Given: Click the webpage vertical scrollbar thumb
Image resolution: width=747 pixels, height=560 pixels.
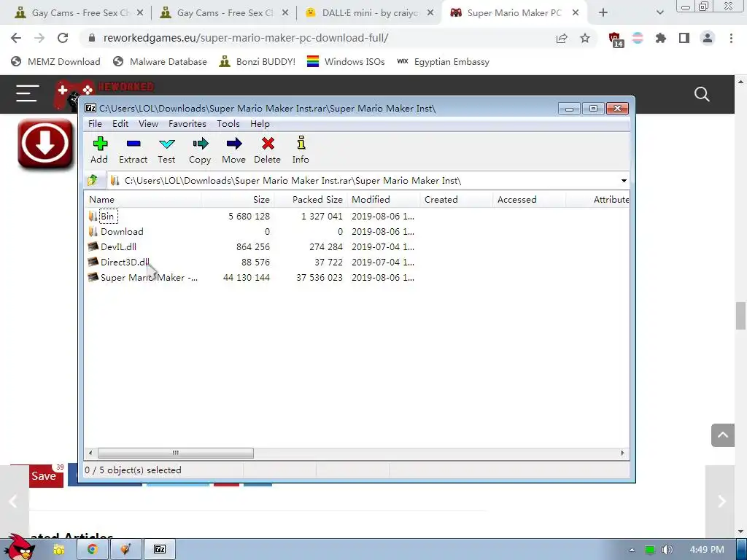Looking at the screenshot, I should 740,315.
